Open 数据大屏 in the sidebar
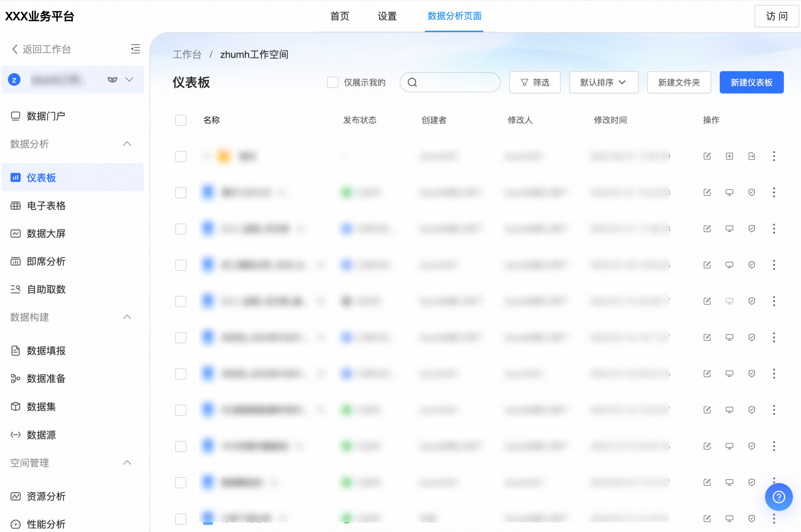The image size is (801, 532). 73,233
